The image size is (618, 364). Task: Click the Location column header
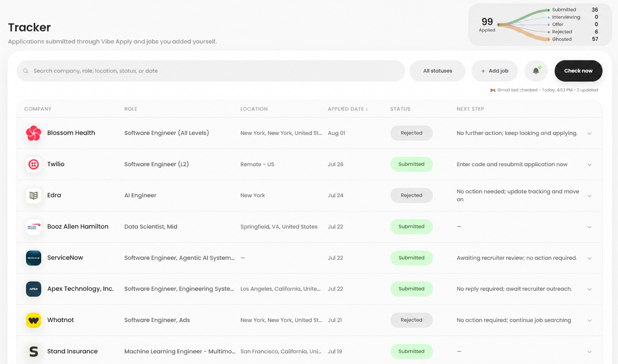[254, 109]
